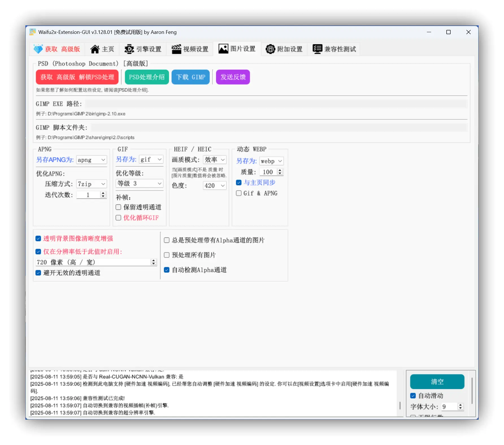Screen dimensions: 504x445
Task: Click the log panel vertical scrollbar
Action: 400,405
